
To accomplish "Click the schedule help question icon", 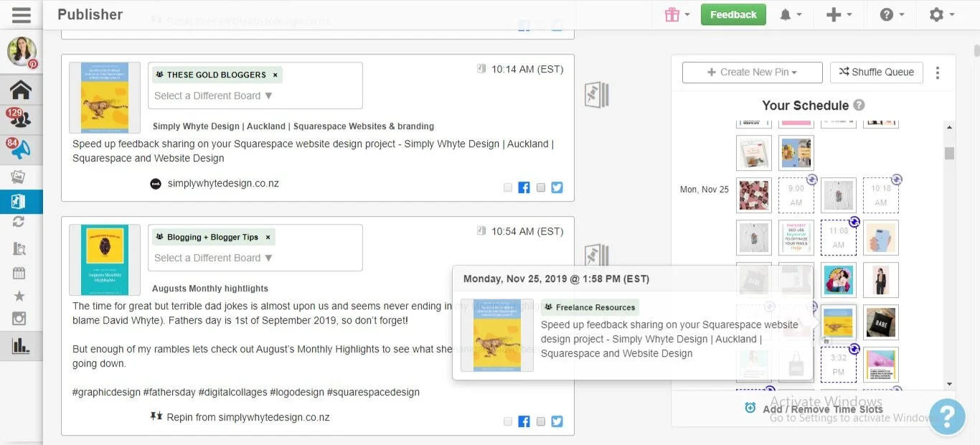I will click(x=859, y=105).
